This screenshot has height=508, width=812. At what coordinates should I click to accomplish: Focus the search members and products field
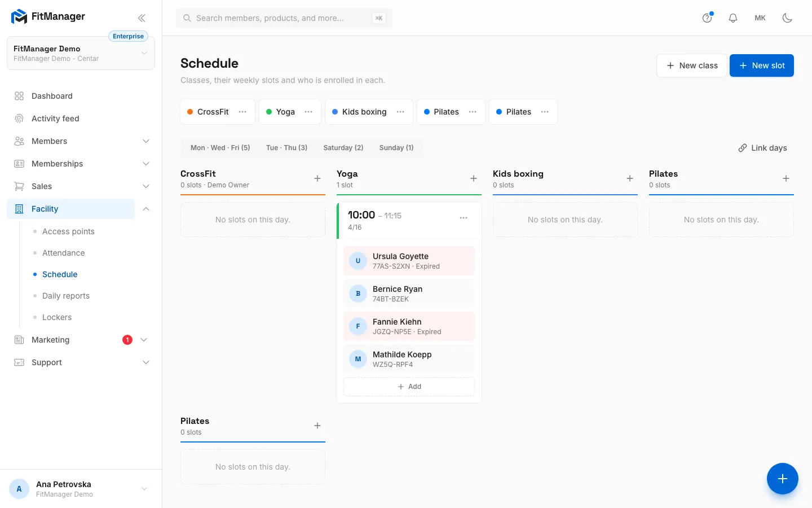point(284,18)
